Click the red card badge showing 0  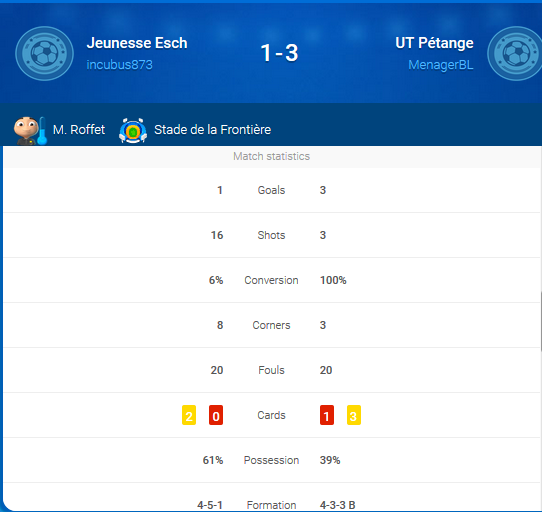coord(216,415)
